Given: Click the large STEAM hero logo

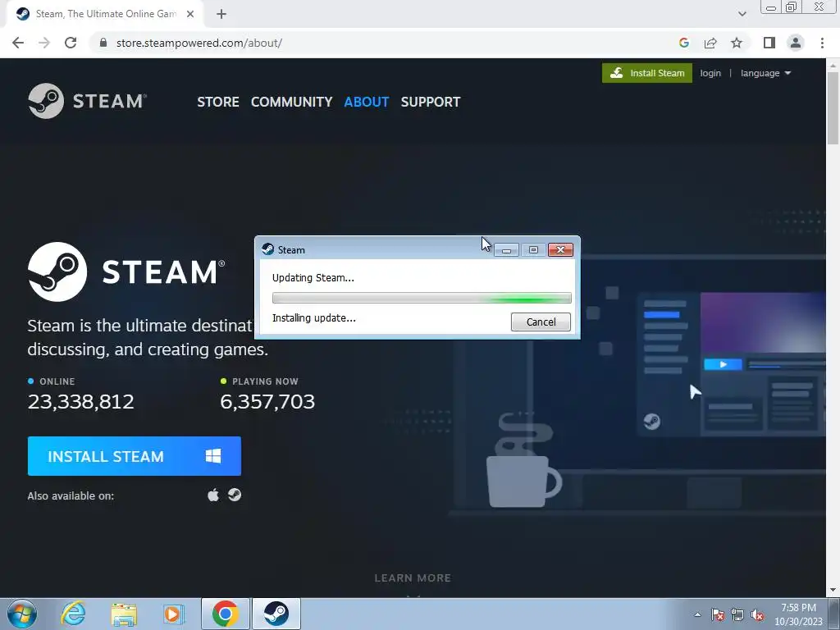Looking at the screenshot, I should tap(126, 272).
